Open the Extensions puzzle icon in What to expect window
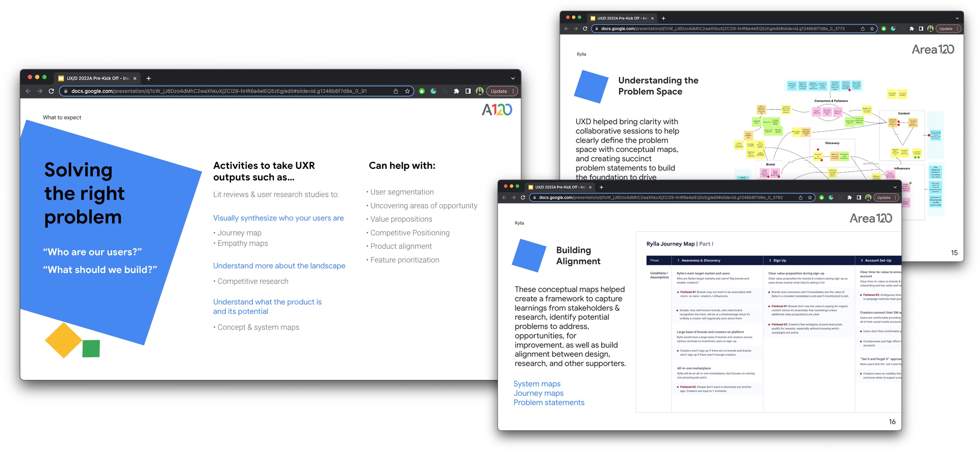The height and width of the screenshot is (452, 980). pyautogui.click(x=457, y=91)
